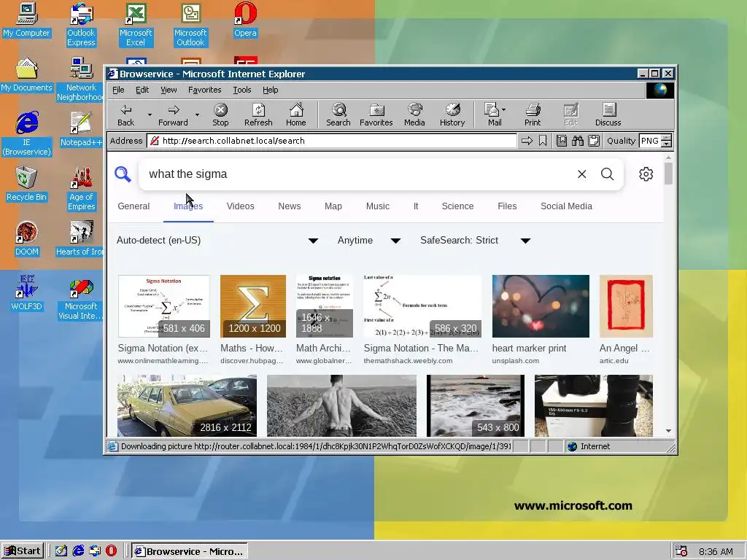Stop page loading

point(220,114)
